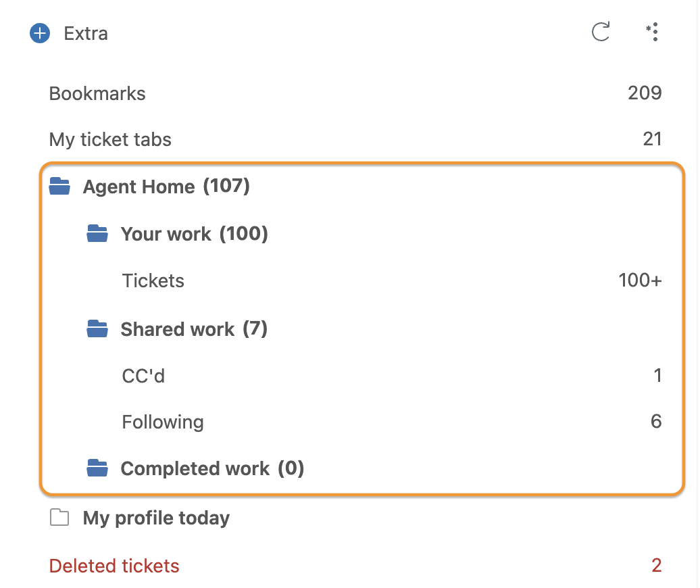Click the Completed work folder icon

(x=97, y=468)
